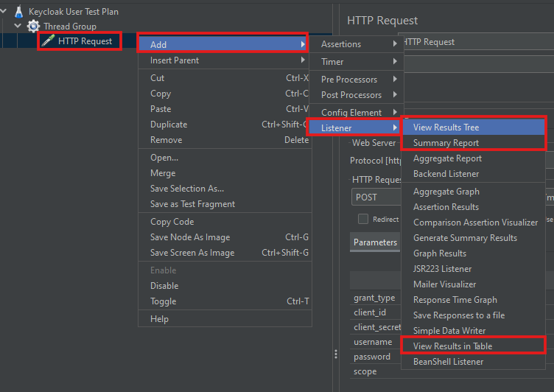Image resolution: width=554 pixels, height=392 pixels.
Task: Add Save Responses to a file listener
Action: click(474, 315)
